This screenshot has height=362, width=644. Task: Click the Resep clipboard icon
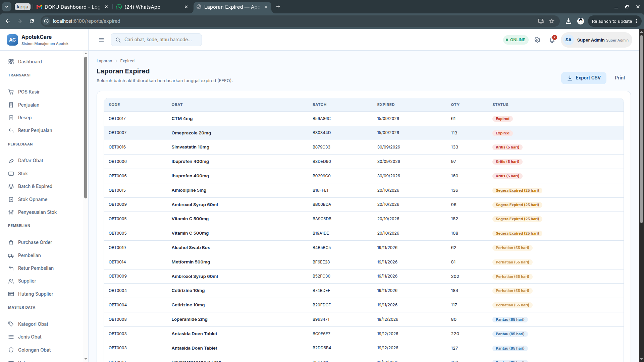point(11,118)
